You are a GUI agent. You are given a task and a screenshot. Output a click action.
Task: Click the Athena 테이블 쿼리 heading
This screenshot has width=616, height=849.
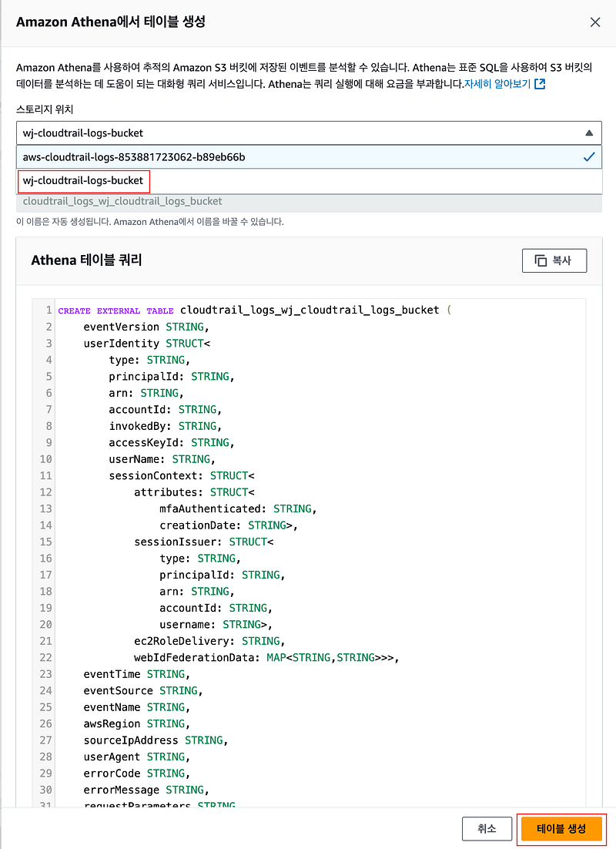[86, 260]
